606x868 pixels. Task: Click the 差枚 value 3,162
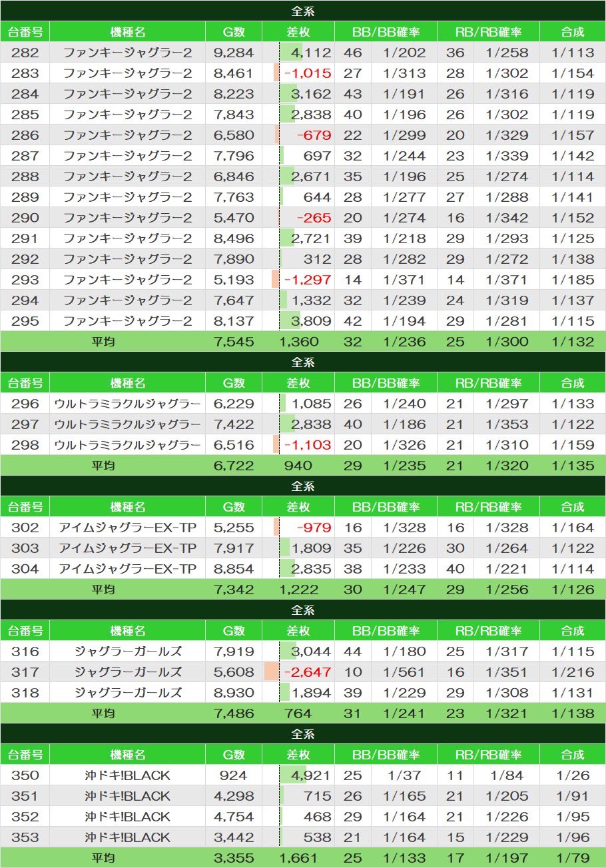[x=310, y=94]
